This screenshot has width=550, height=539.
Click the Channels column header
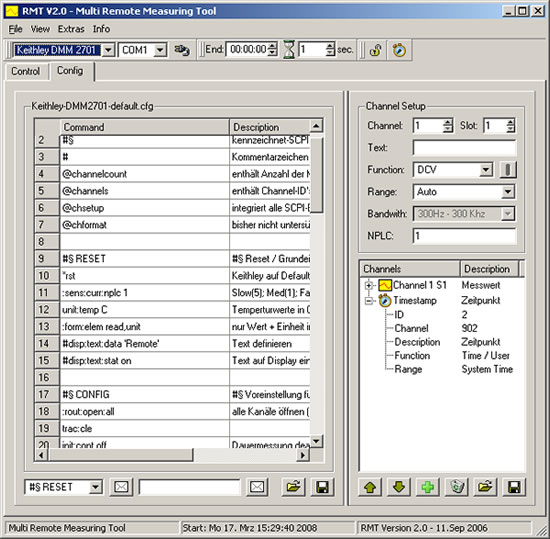(410, 269)
